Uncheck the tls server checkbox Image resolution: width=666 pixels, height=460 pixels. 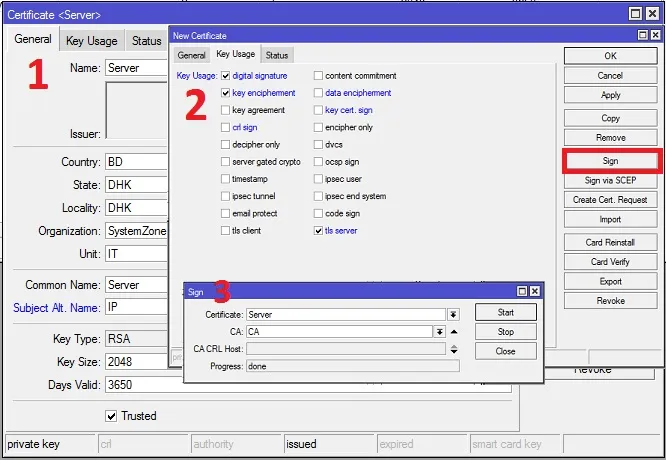point(318,230)
